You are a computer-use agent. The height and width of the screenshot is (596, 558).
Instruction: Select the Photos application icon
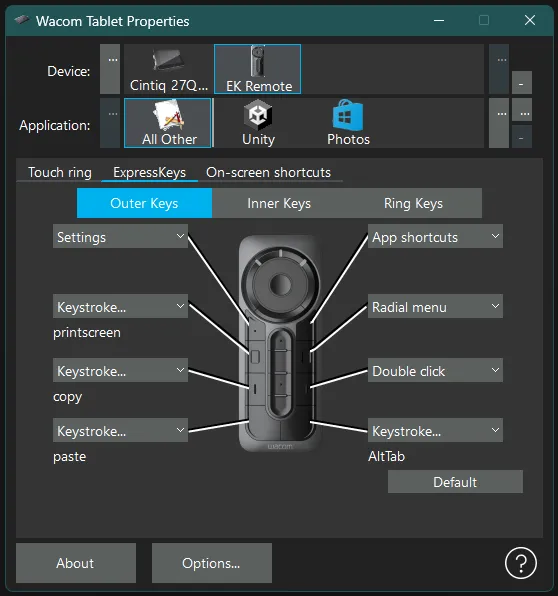348,123
